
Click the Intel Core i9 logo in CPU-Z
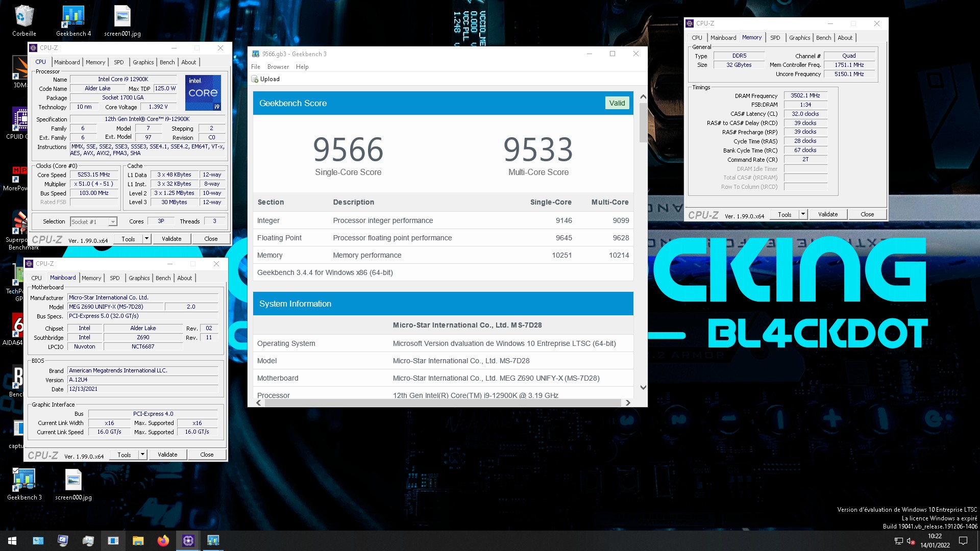tap(203, 92)
